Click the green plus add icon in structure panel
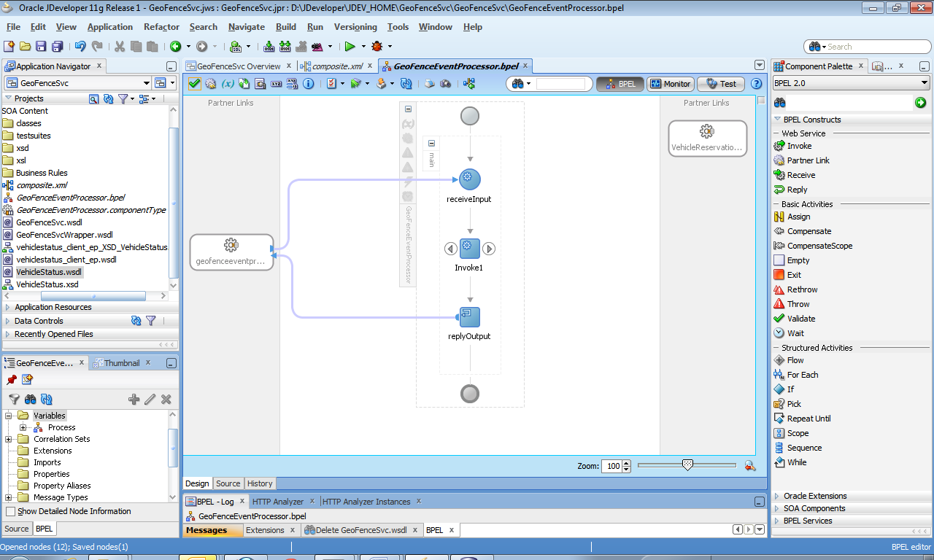Image resolution: width=934 pixels, height=560 pixels. [134, 399]
